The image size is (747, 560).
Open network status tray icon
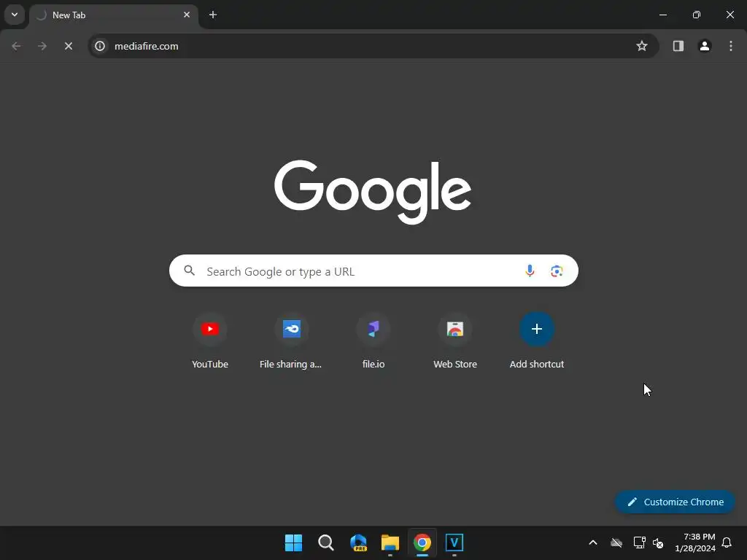coord(639,542)
